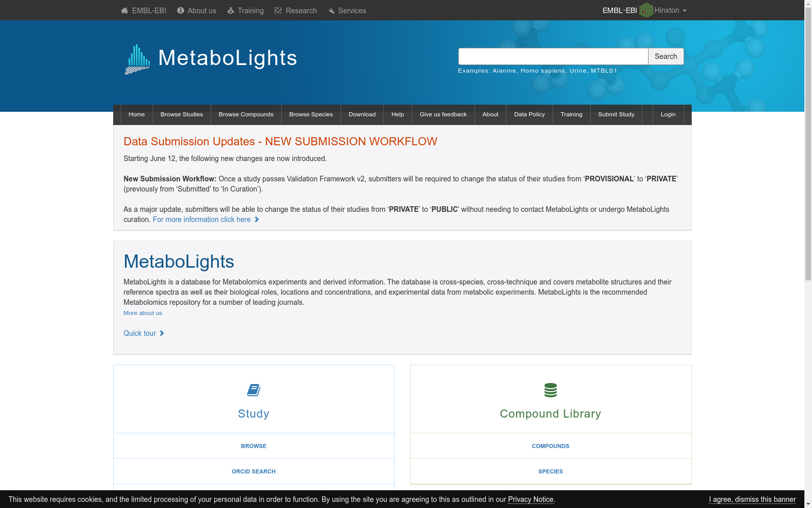Image resolution: width=812 pixels, height=508 pixels.
Task: Open the Help nav item
Action: pos(398,114)
